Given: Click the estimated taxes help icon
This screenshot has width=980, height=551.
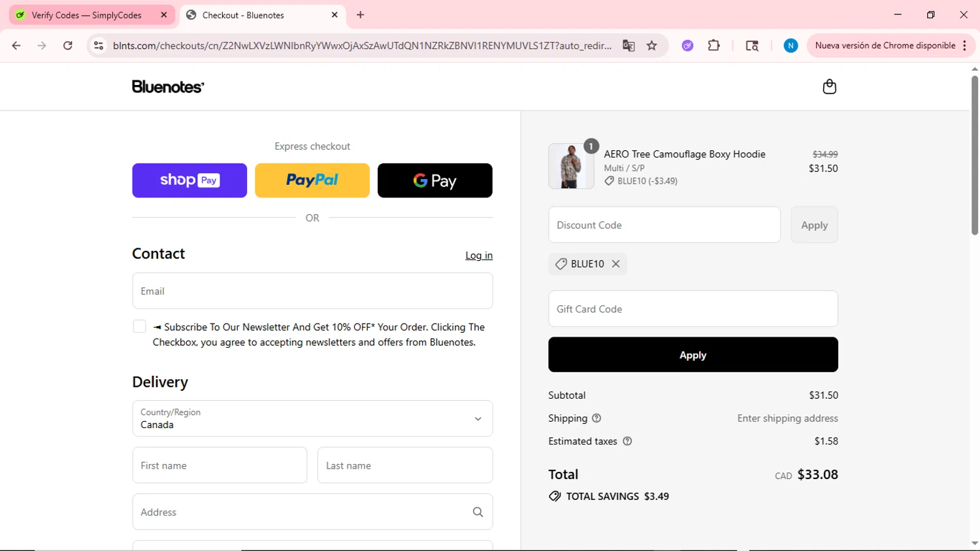Looking at the screenshot, I should [627, 441].
